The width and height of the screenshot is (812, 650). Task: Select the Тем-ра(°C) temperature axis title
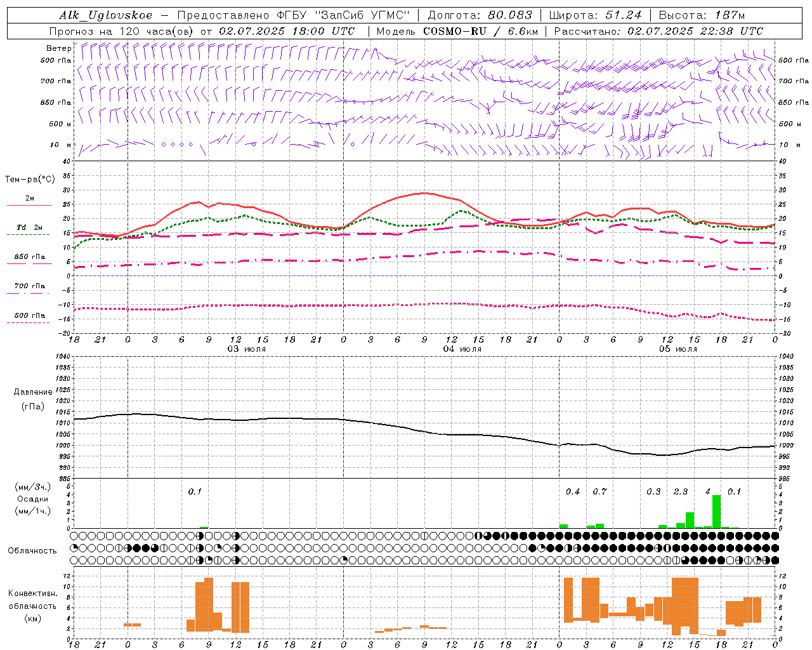[x=30, y=180]
